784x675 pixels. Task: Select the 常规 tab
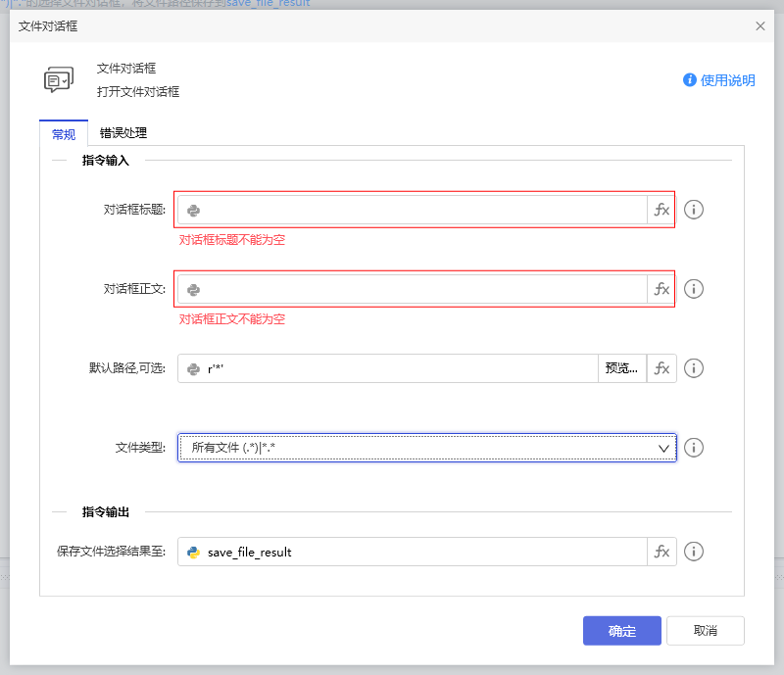pos(64,134)
